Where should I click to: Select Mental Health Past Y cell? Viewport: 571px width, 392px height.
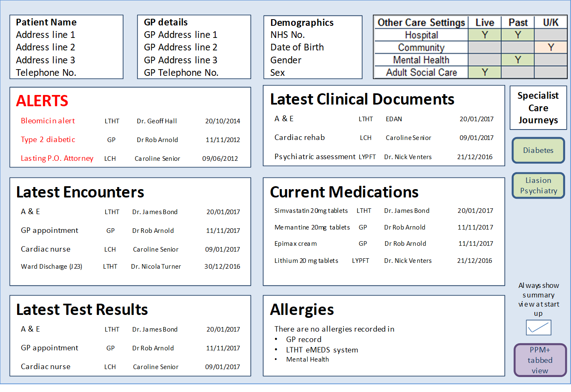click(518, 60)
